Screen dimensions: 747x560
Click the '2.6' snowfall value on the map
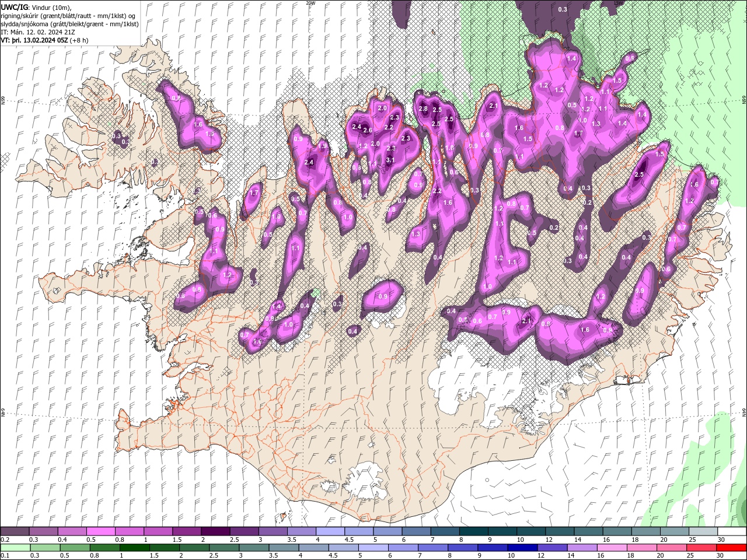(x=368, y=130)
